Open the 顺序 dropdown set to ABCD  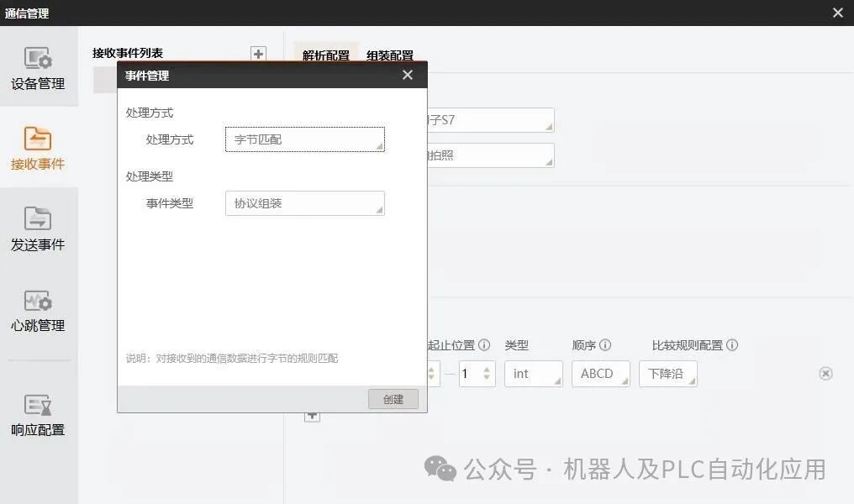(x=601, y=373)
